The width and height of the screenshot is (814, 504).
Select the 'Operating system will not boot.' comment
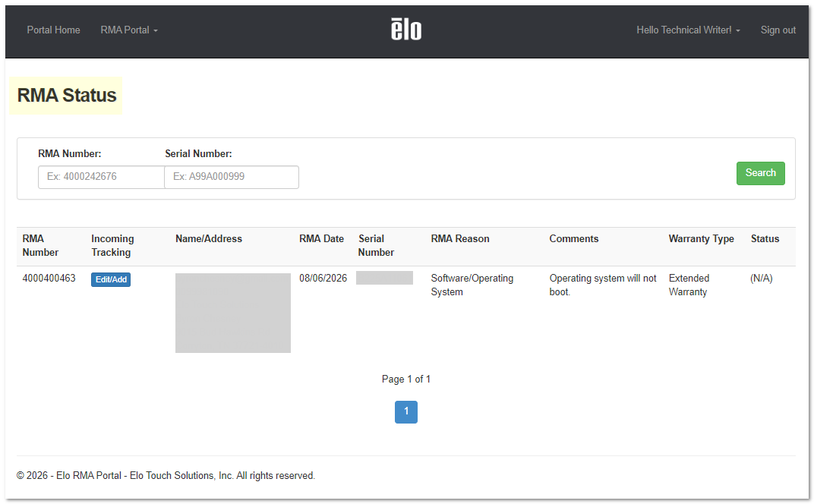[603, 285]
